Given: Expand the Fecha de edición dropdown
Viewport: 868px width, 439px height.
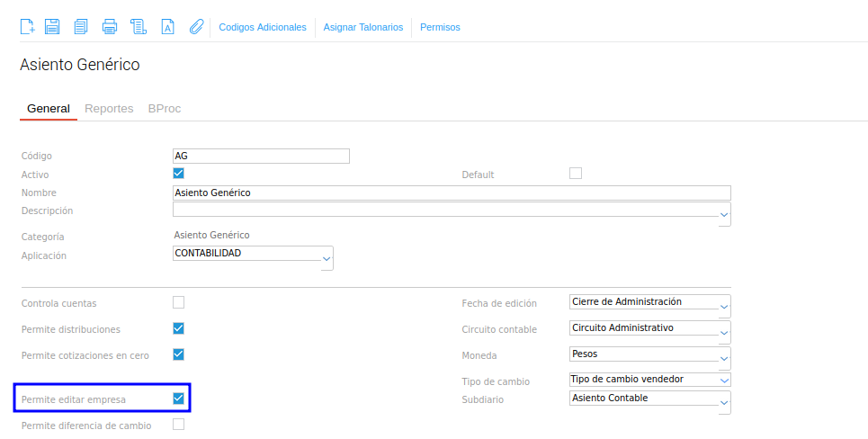Looking at the screenshot, I should click(724, 307).
